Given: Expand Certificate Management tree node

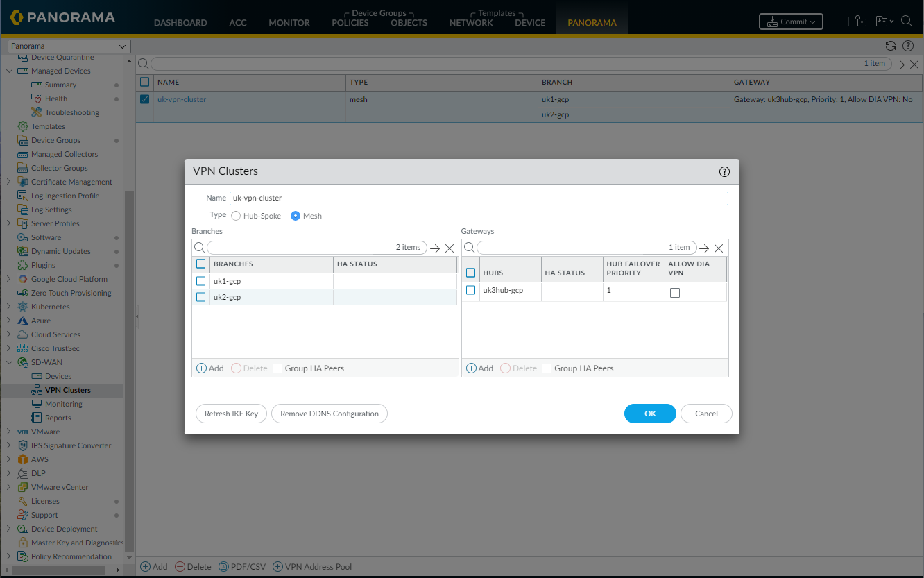Looking at the screenshot, I should click(x=9, y=182).
